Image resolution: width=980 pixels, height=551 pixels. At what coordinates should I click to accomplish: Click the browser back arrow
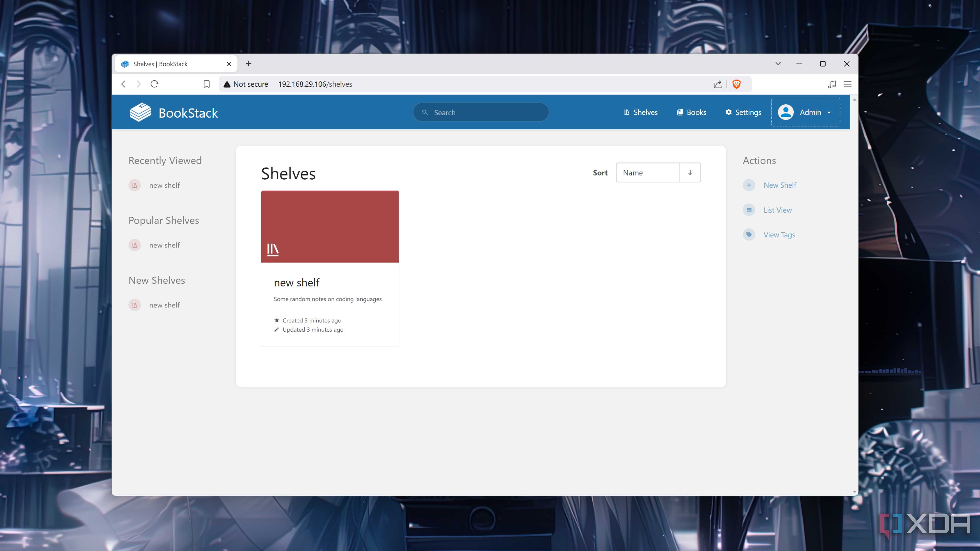pos(123,84)
